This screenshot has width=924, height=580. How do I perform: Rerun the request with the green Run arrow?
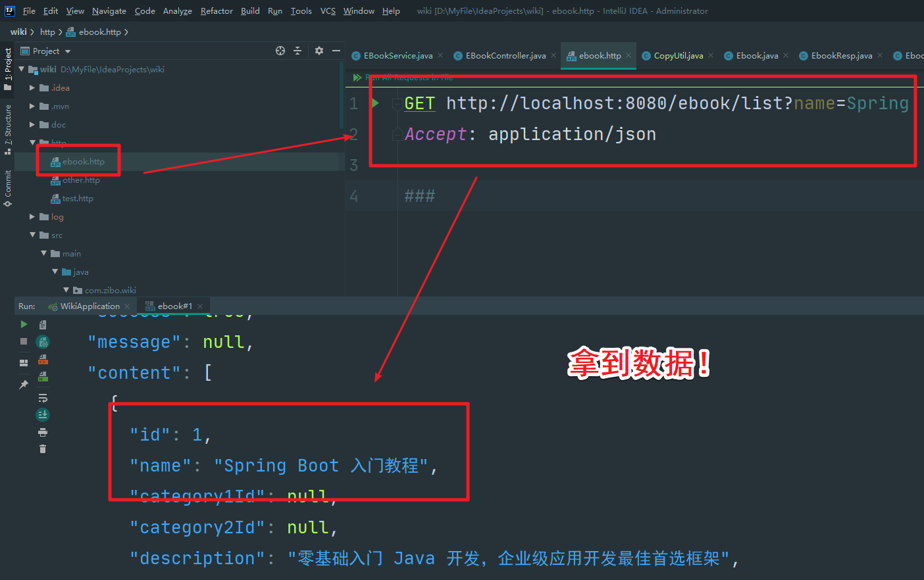coord(24,324)
